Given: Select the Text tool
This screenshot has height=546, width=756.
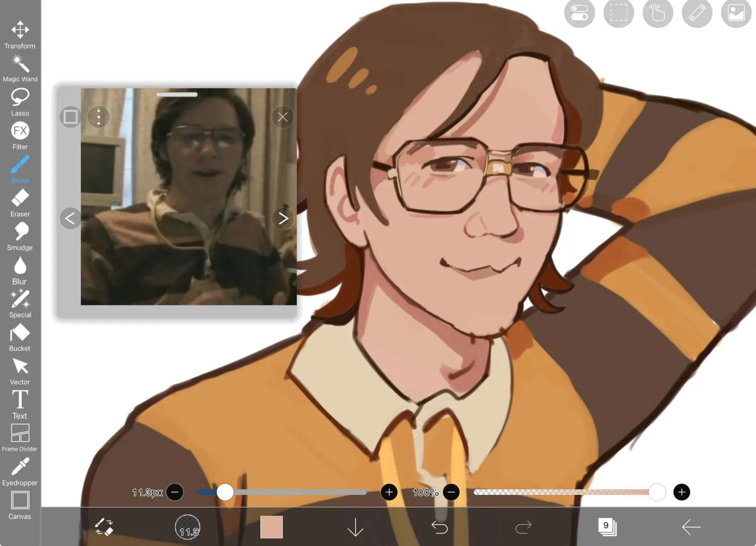Looking at the screenshot, I should pos(20,400).
